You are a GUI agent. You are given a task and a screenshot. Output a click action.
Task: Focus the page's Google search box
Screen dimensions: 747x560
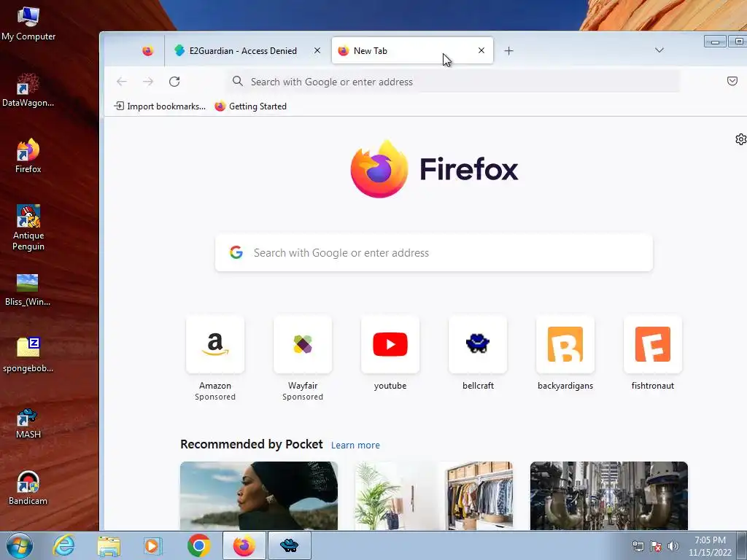(x=434, y=253)
